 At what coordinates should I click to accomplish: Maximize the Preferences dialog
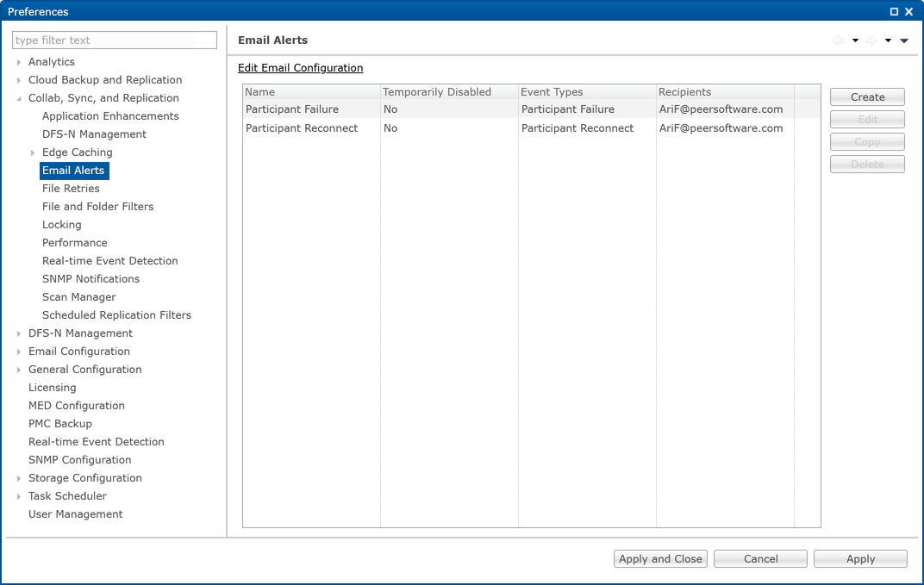(894, 12)
